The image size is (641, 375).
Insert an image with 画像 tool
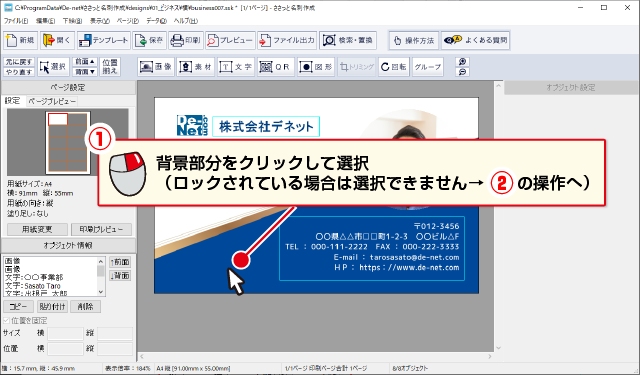point(156,67)
